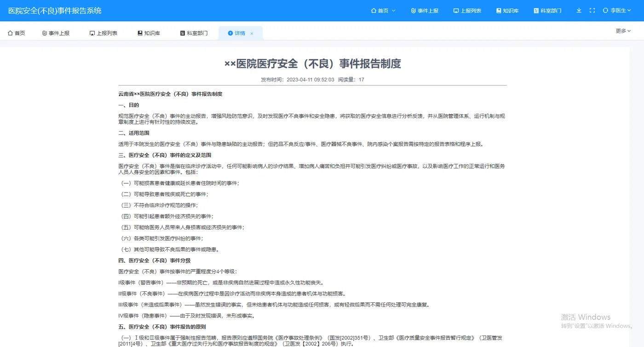Click the paragraph beginning 规范医疗安全（不良）事件的主动报告
Image resolution: width=644 pixels, height=347 pixels.
pos(312,119)
